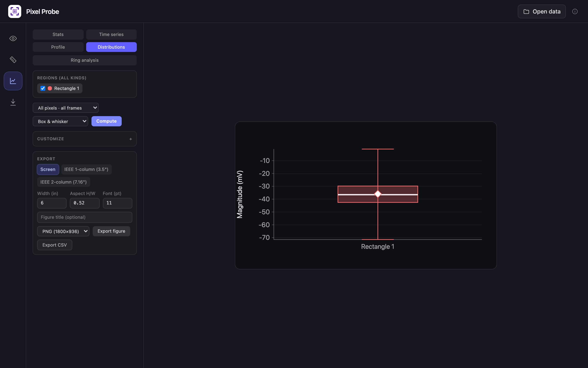
Task: Expand the Customize section
Action: pos(85,139)
